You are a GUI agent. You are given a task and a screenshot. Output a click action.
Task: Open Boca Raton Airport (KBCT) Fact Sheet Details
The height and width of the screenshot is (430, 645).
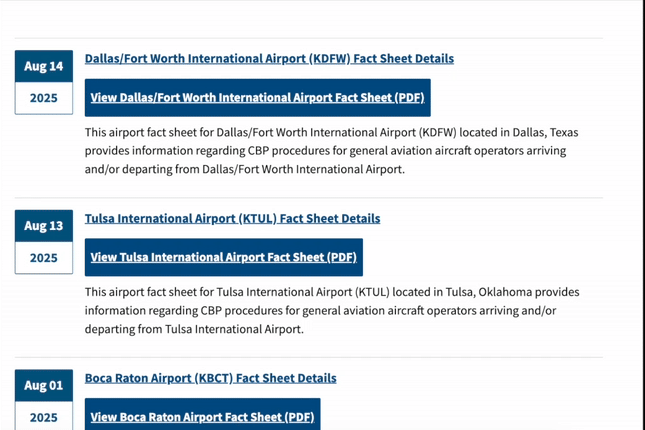pyautogui.click(x=211, y=378)
